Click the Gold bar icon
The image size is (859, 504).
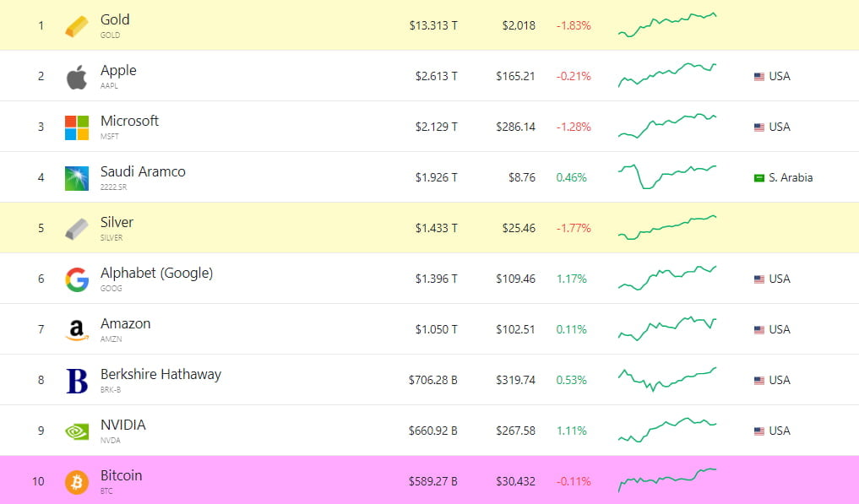(77, 26)
